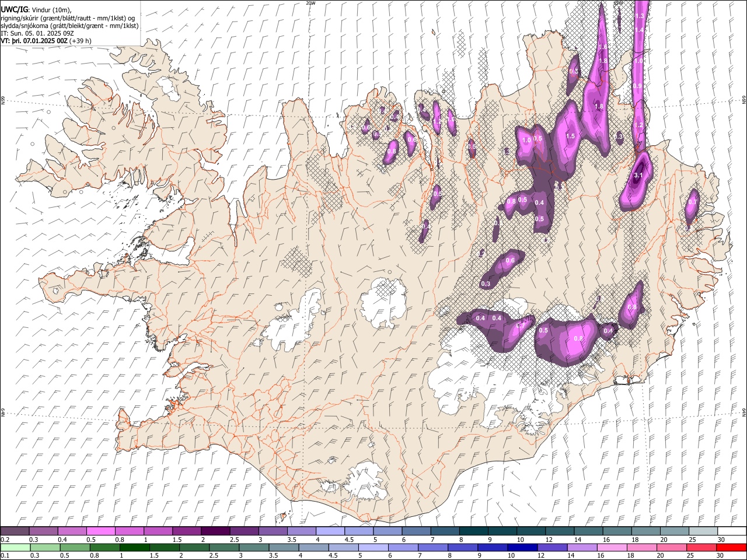Click the '0.9' value in the northern snow band
This screenshot has width=747, height=560.
pos(637,86)
